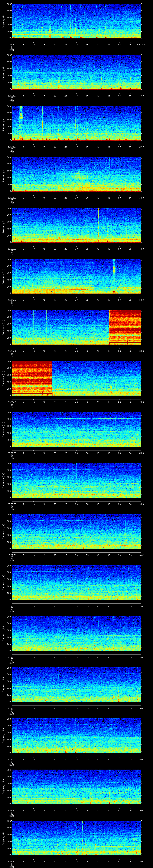Pick the spectrogram panel starting at 20:11:00
Screen dimensions: 153x868
[x=76, y=633]
